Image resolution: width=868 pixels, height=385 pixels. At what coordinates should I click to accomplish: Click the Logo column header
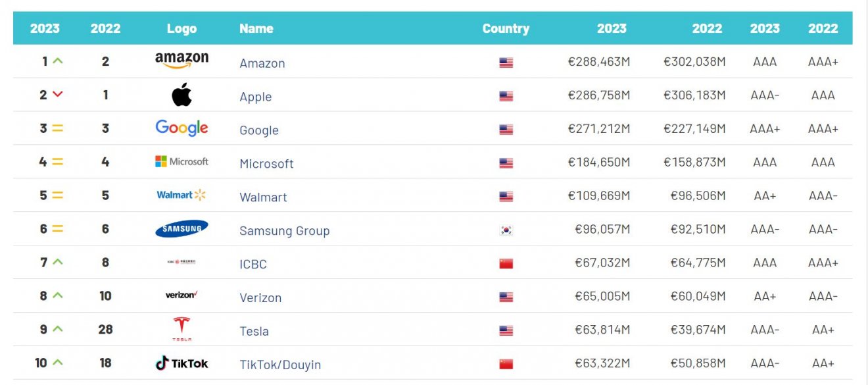[181, 28]
